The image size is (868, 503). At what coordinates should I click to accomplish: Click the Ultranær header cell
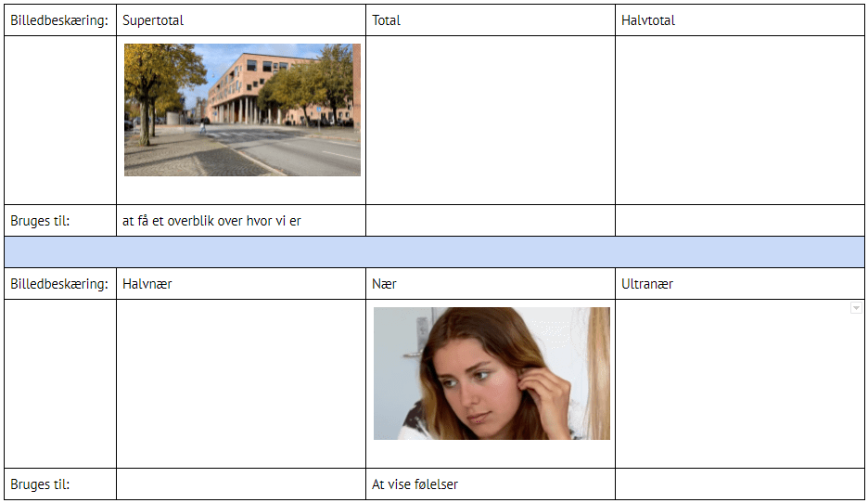pos(739,284)
